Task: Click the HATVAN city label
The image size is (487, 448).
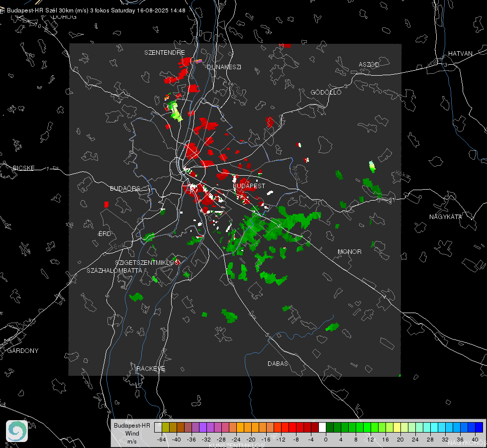Action: click(460, 53)
